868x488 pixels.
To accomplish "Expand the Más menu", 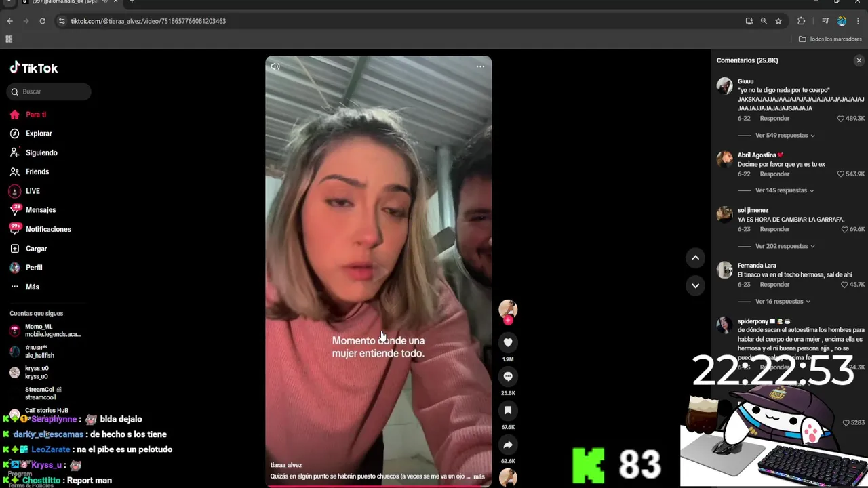I will [25, 287].
